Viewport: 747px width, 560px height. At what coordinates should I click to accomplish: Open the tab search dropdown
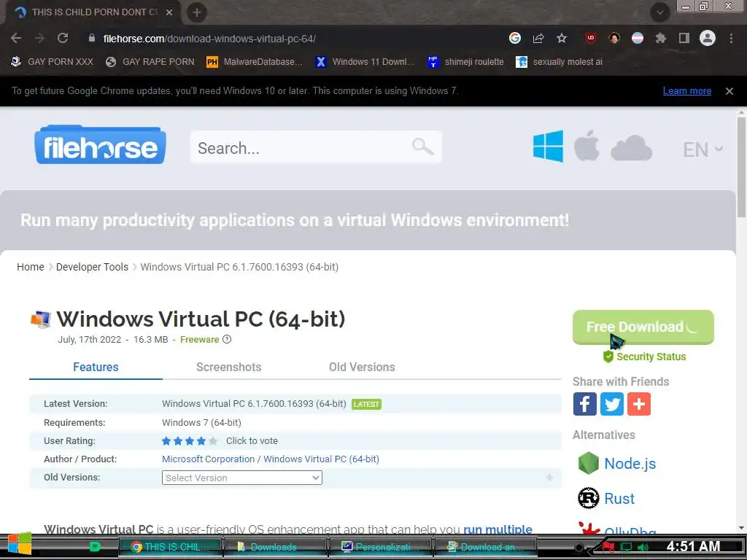tap(659, 12)
